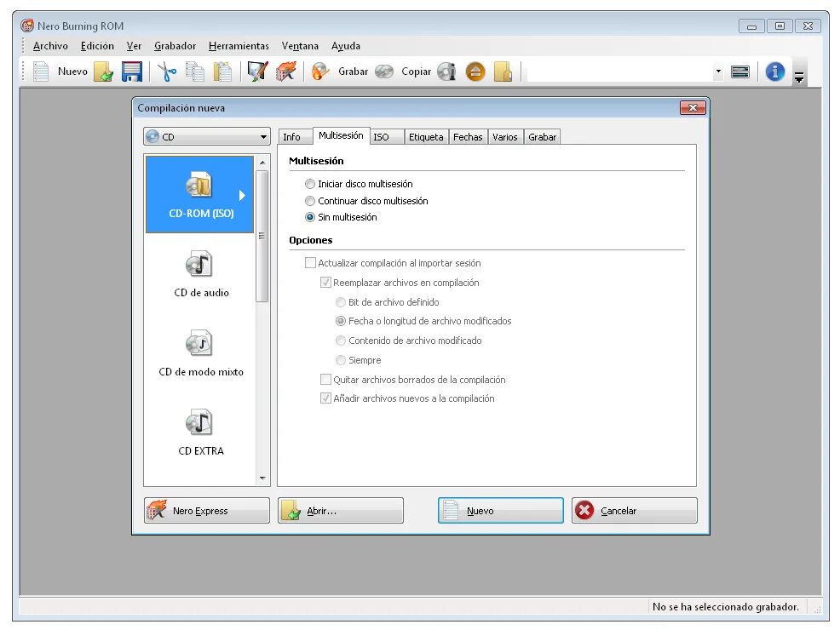This screenshot has height=630, width=840.
Task: Open the Herramientas menu
Action: click(239, 46)
